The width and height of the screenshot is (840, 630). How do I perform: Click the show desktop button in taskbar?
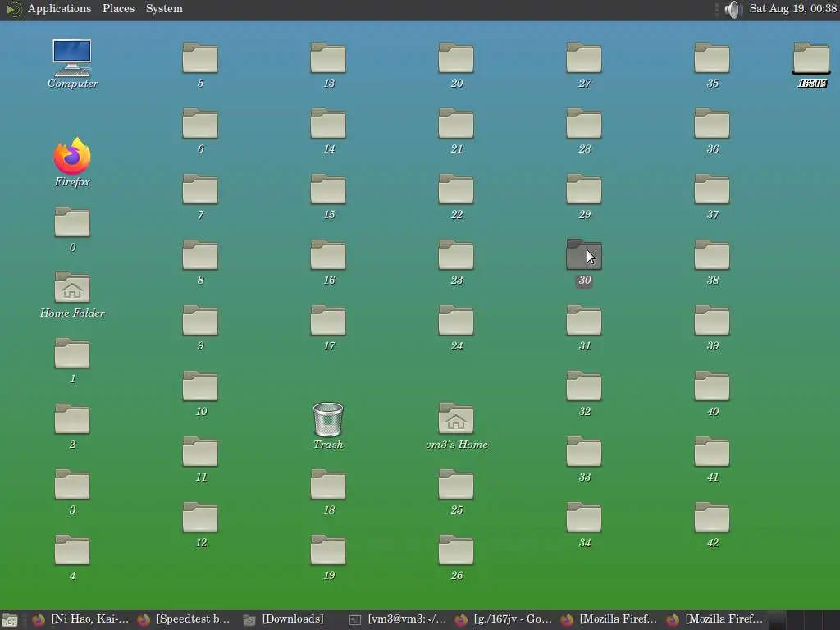click(x=10, y=620)
